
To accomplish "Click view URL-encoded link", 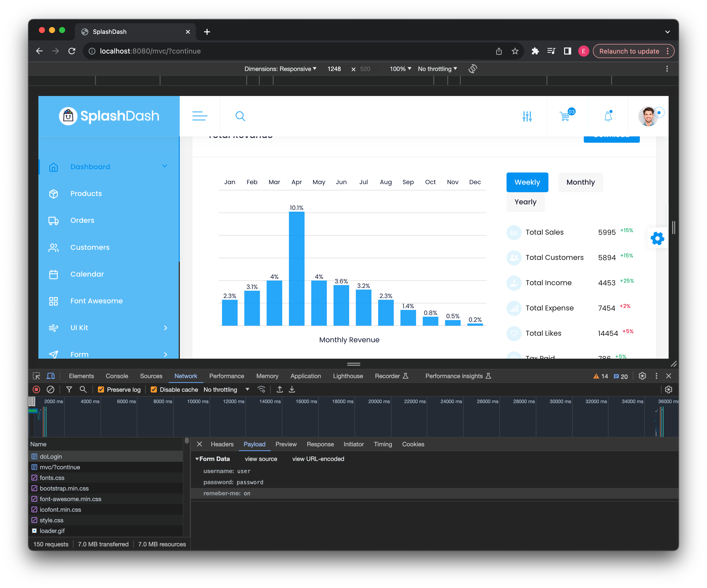I will point(318,459).
